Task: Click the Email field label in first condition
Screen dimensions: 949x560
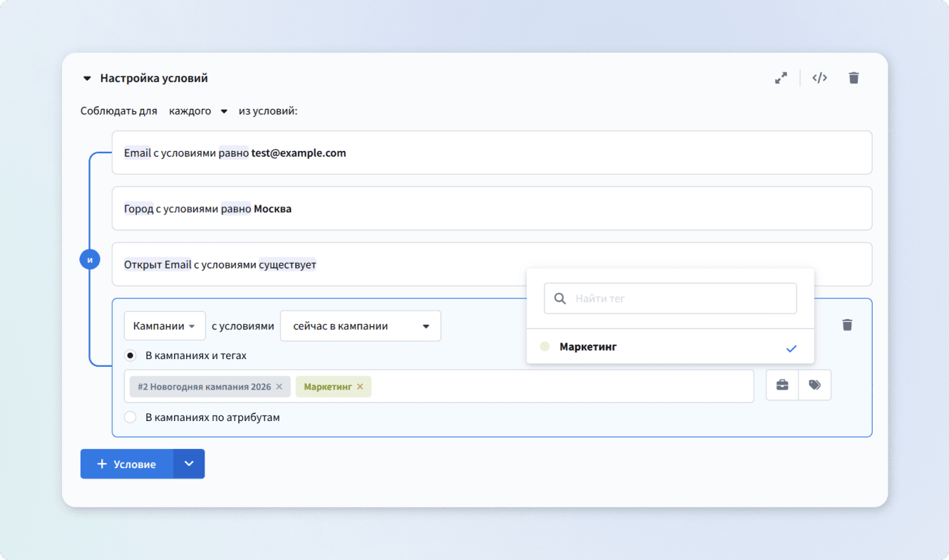Action: (x=138, y=152)
